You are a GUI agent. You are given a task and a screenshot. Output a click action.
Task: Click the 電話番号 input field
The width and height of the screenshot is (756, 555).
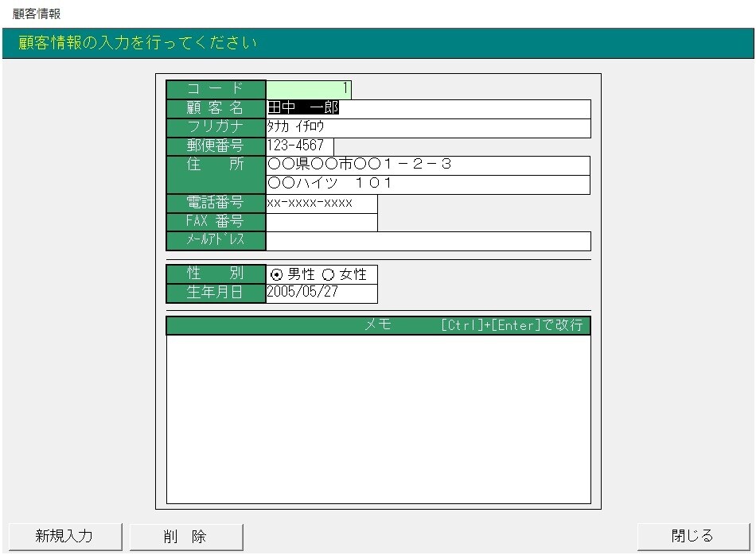point(321,204)
